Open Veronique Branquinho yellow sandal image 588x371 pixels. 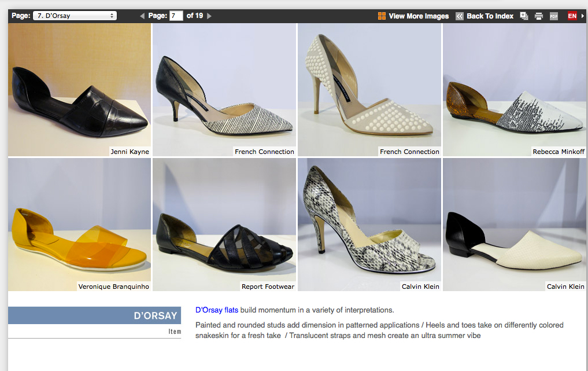click(80, 224)
